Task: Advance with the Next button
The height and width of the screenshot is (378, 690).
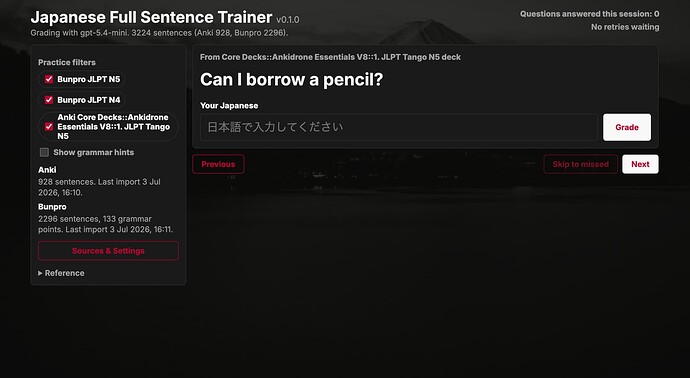Action: pyautogui.click(x=640, y=164)
